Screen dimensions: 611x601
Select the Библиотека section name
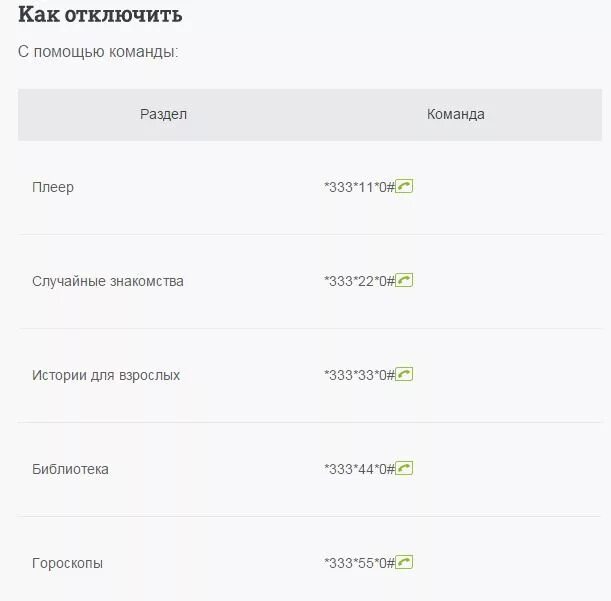click(70, 469)
